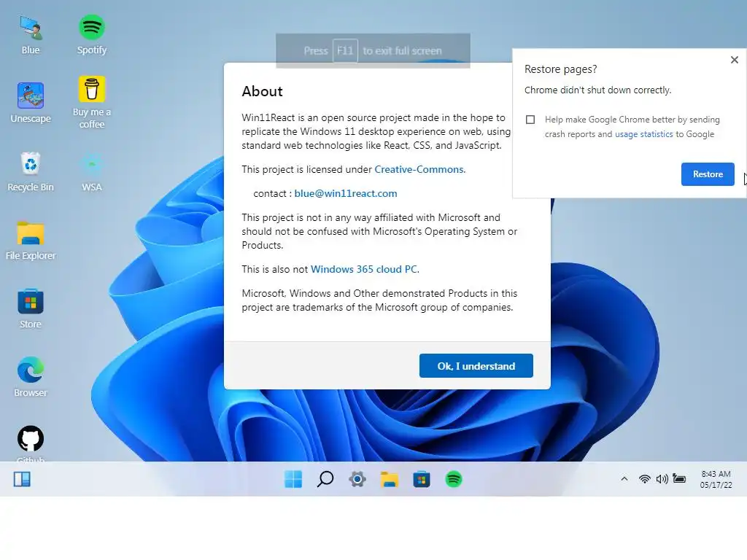Click the battery tray icon
This screenshot has height=560, width=747.
[679, 479]
